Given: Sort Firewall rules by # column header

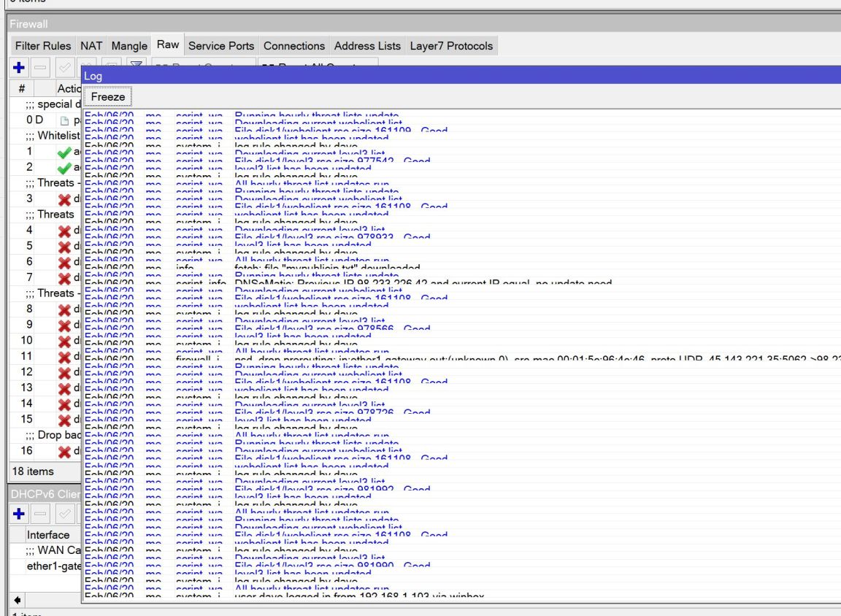Looking at the screenshot, I should click(21, 88).
